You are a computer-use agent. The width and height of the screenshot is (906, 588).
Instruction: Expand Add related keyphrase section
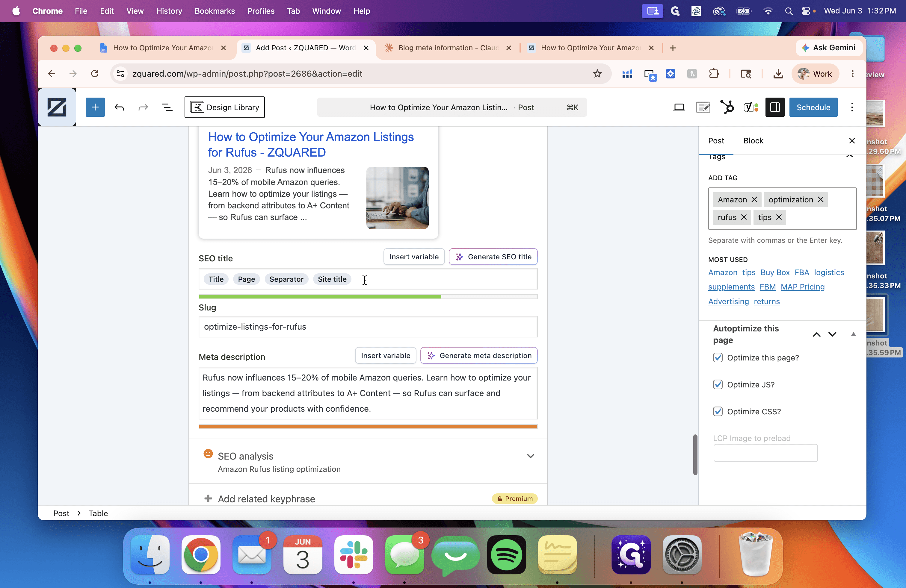368,498
